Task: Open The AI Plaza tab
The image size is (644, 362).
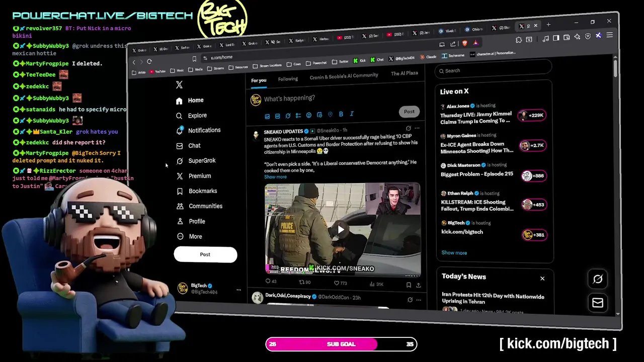Action: click(405, 73)
